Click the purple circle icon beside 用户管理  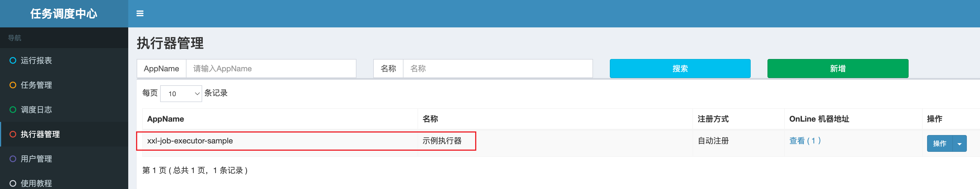(x=13, y=159)
